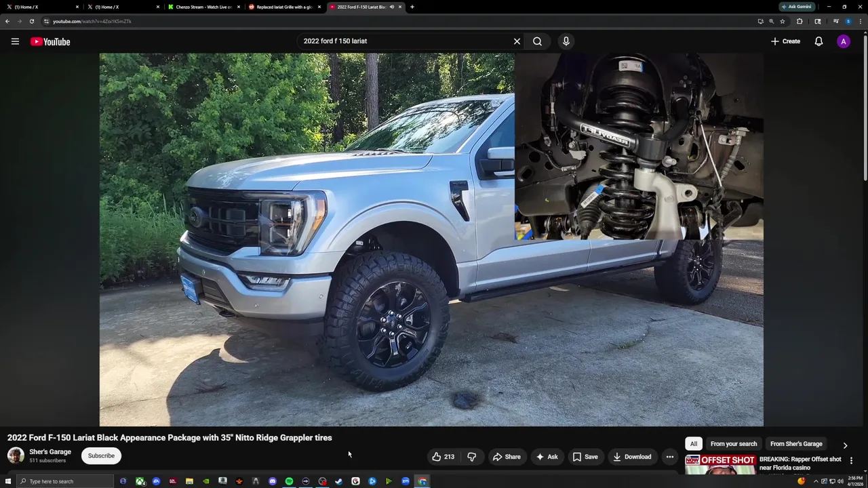
Task: Open Discord from the taskbar
Action: (273, 481)
